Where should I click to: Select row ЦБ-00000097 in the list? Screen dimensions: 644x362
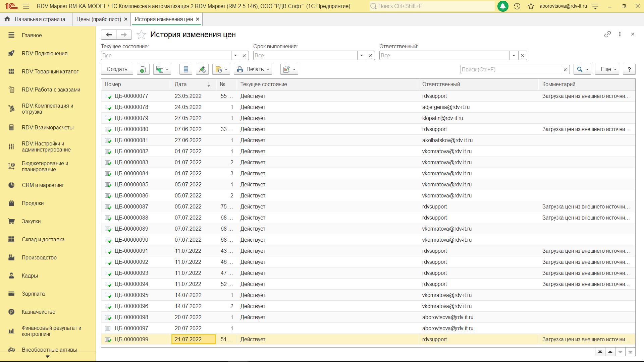131,328
